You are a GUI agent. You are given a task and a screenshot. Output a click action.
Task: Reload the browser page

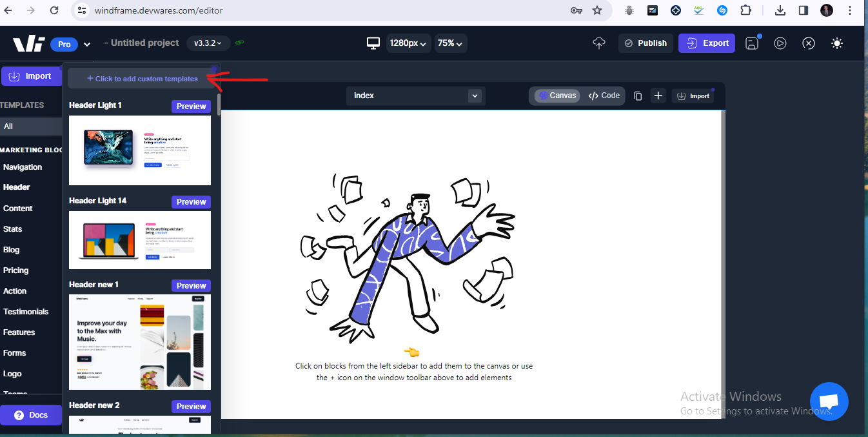[54, 10]
